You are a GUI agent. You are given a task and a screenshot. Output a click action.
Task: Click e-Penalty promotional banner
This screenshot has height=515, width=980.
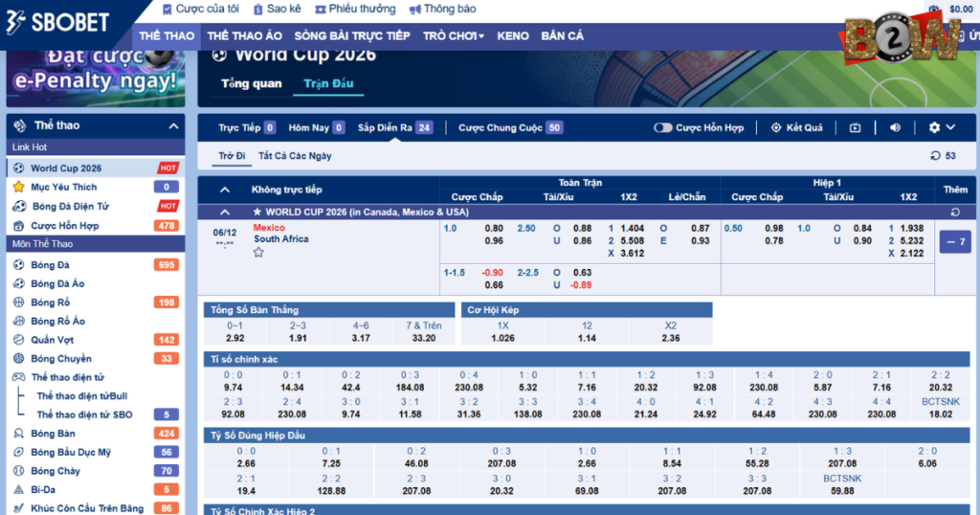point(96,78)
